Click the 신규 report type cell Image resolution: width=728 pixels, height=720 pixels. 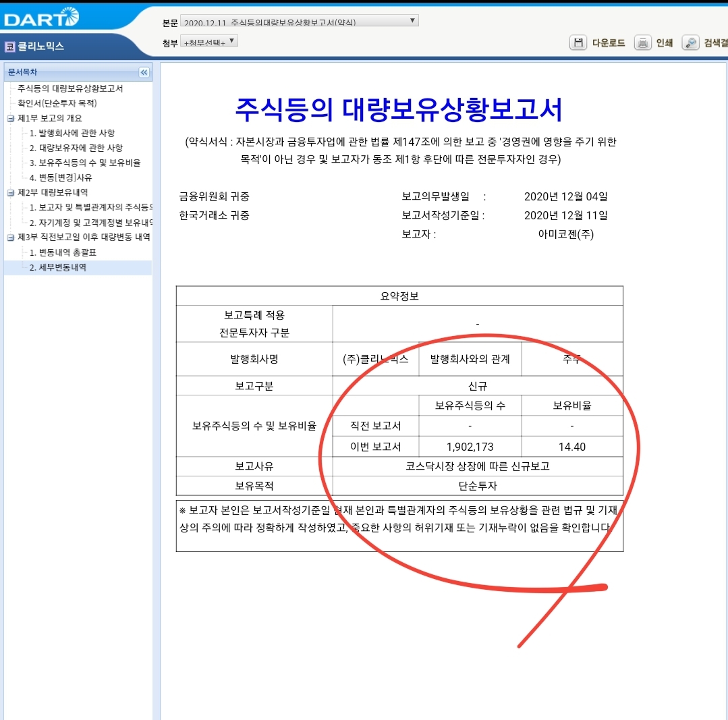click(x=478, y=386)
